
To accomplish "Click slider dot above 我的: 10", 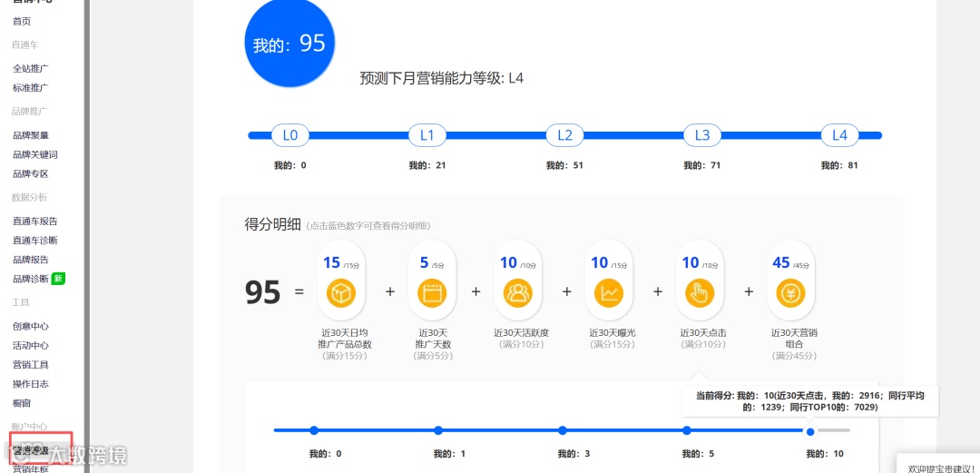I will [x=810, y=431].
